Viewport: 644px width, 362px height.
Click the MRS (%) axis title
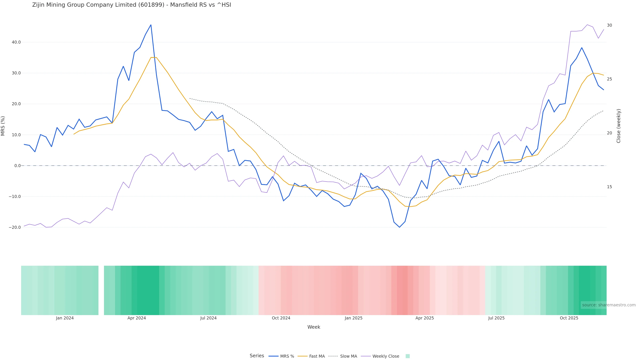pyautogui.click(x=3, y=126)
